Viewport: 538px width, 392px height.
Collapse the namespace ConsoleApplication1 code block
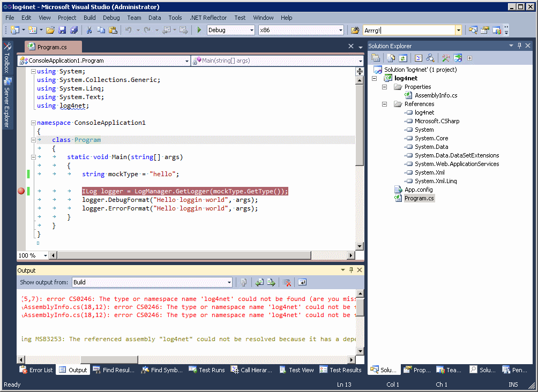[x=33, y=123]
